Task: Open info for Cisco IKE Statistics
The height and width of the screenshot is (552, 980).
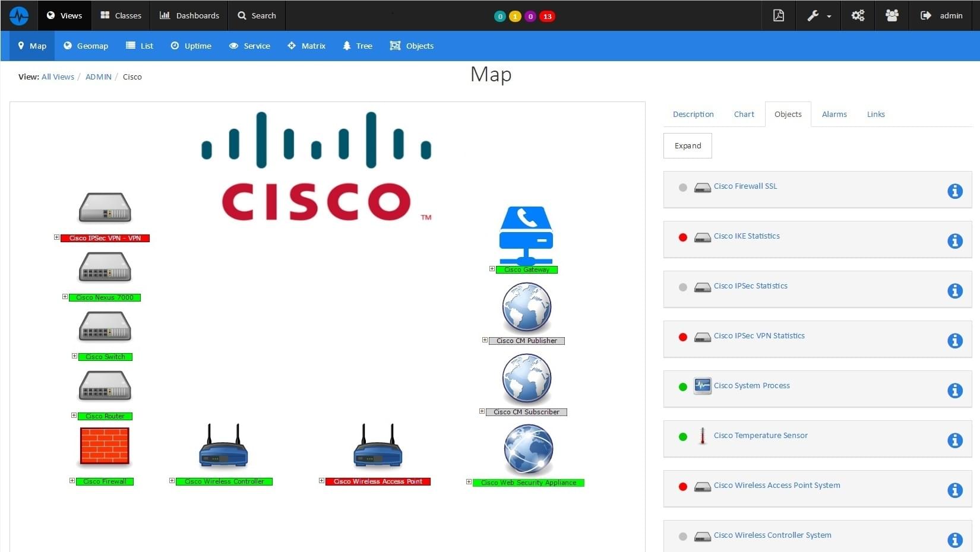Action: pyautogui.click(x=954, y=241)
